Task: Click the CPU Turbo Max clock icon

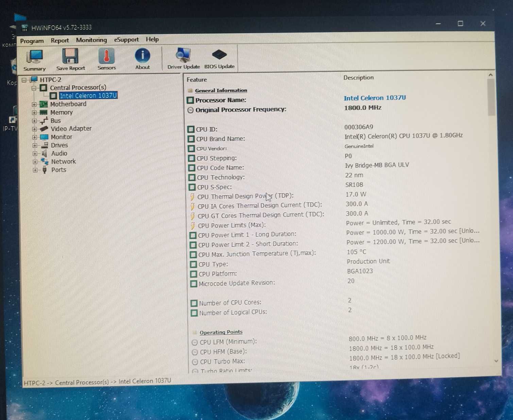Action: click(x=195, y=362)
